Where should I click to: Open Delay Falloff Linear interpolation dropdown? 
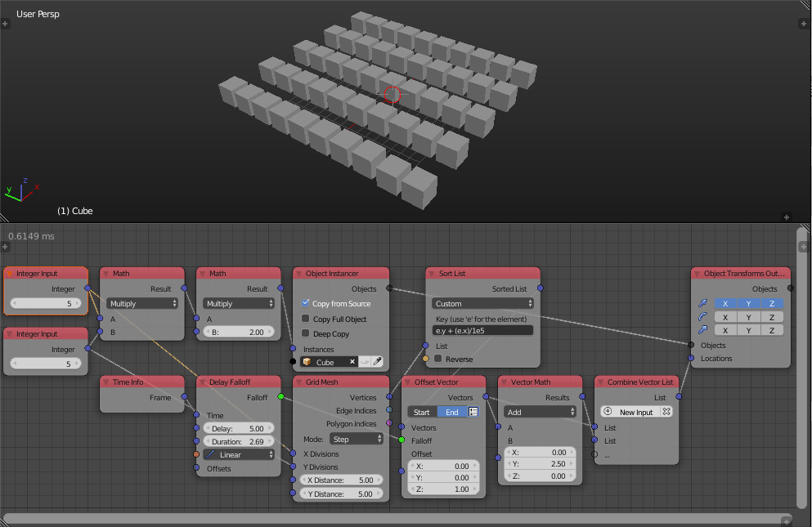[x=239, y=454]
